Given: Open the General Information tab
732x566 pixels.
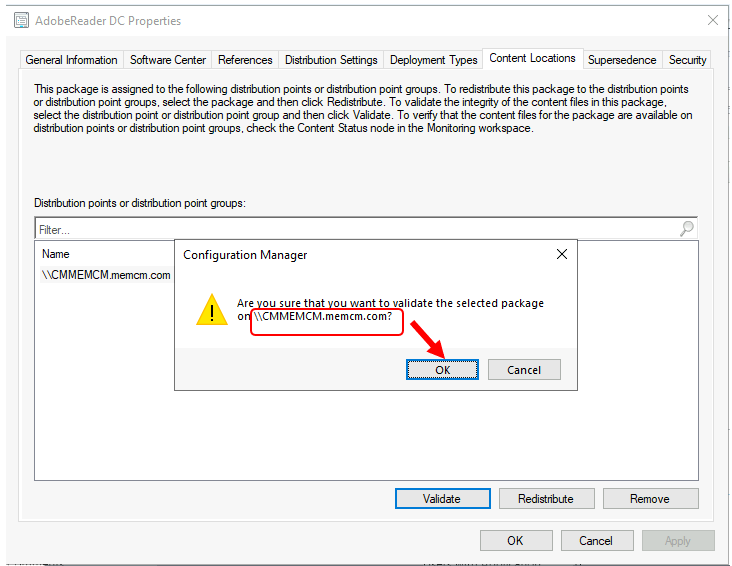Looking at the screenshot, I should tap(71, 60).
